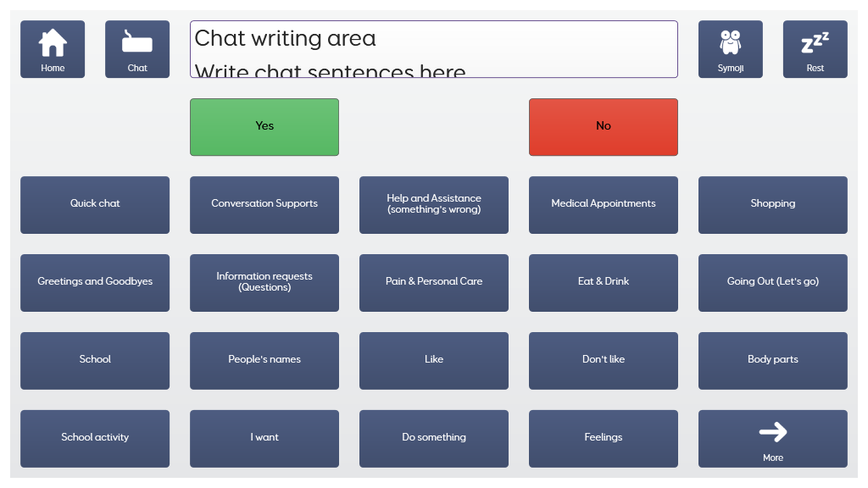Image resolution: width=868 pixels, height=488 pixels.
Task: Open the Shopping category
Action: click(x=773, y=205)
